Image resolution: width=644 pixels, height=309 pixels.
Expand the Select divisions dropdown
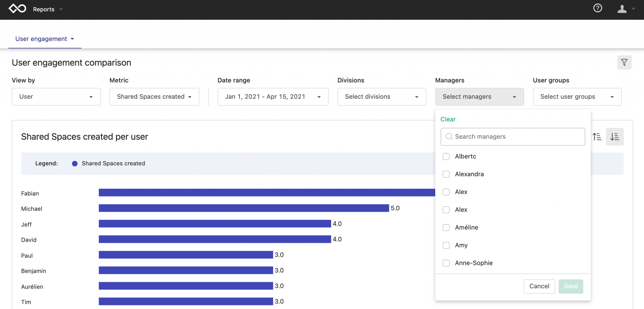(381, 97)
